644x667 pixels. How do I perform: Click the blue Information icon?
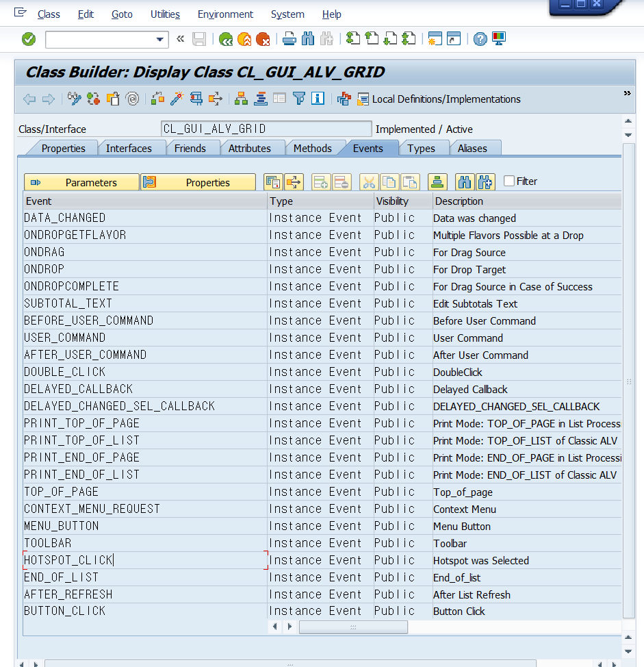318,99
